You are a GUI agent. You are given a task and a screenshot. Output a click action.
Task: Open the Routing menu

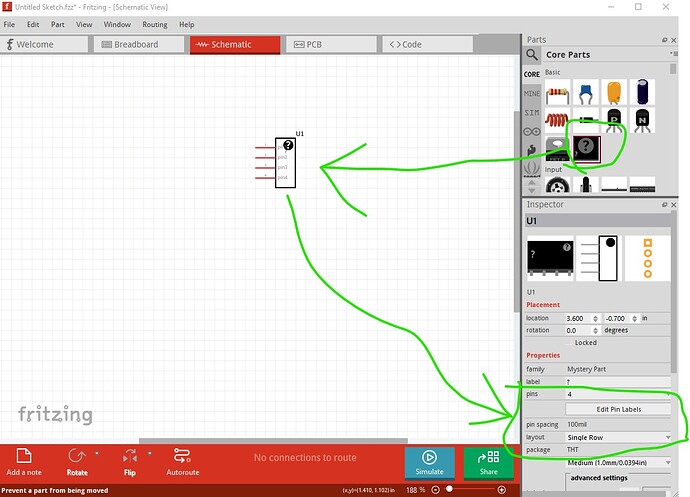click(x=155, y=25)
